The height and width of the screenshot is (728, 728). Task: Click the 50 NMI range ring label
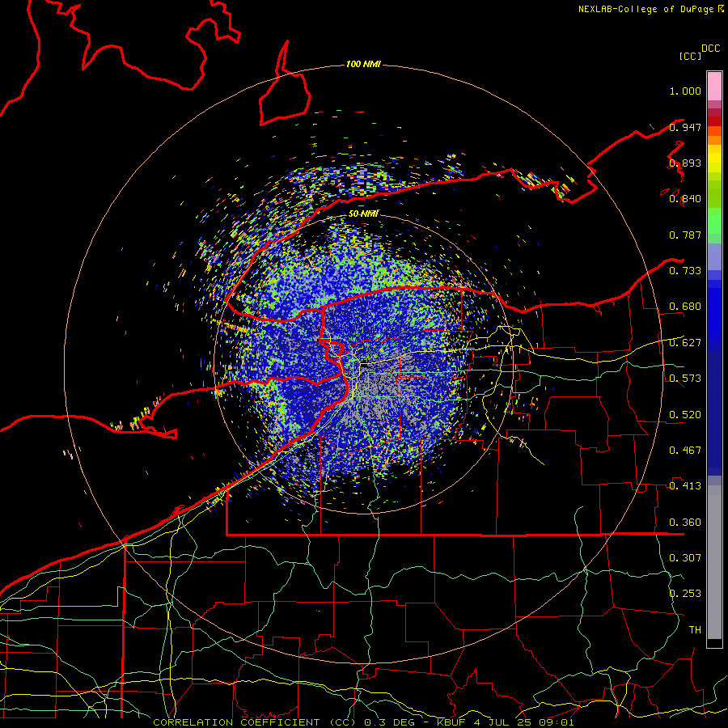[x=363, y=214]
